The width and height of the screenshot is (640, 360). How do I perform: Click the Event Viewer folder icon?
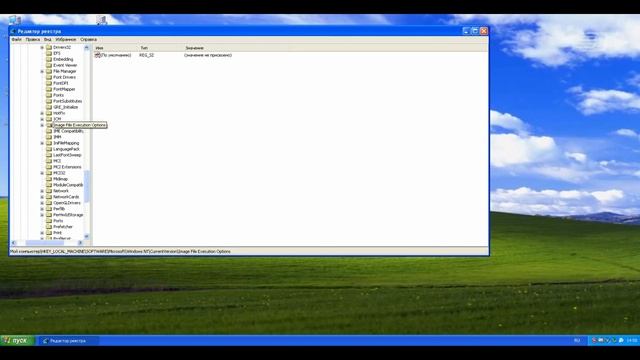click(49, 65)
